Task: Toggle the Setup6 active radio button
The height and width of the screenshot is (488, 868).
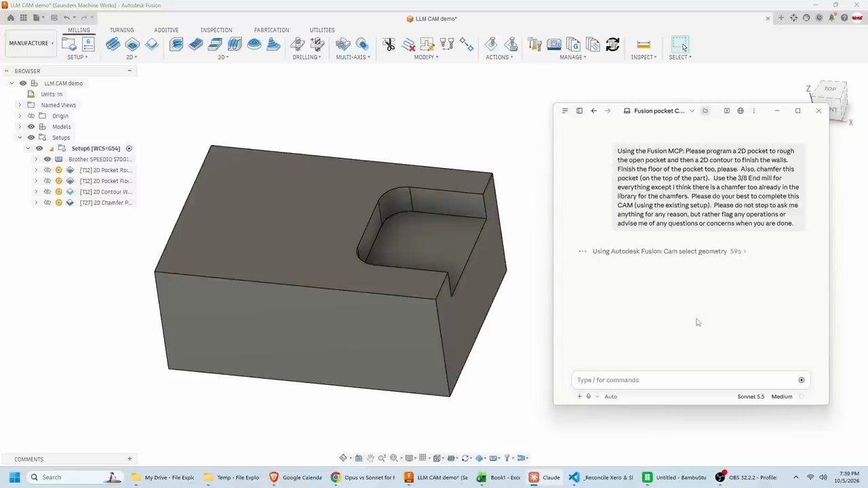Action: (x=129, y=148)
